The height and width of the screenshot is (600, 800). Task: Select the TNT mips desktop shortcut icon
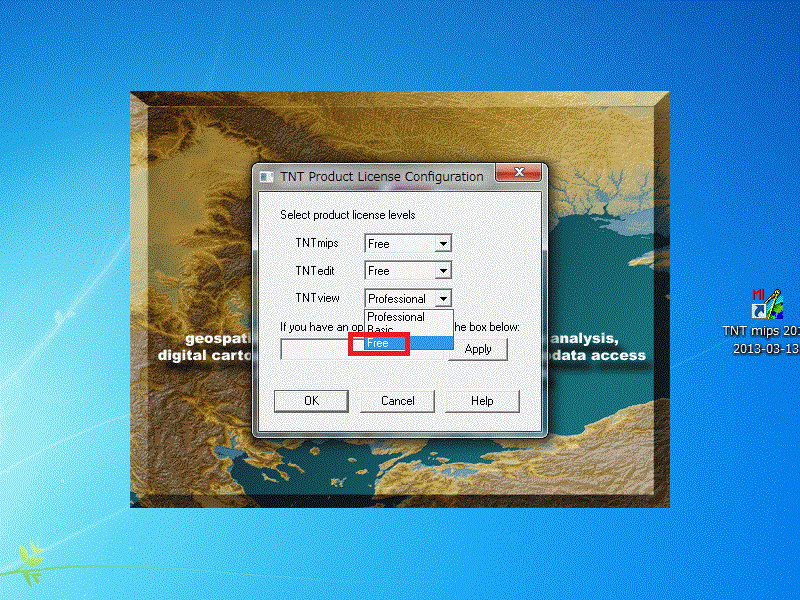pos(767,304)
